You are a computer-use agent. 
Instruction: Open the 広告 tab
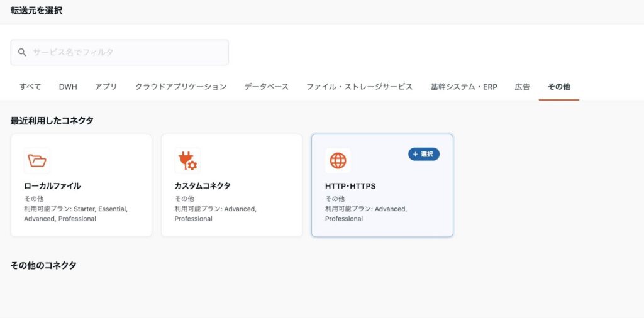[x=522, y=87]
